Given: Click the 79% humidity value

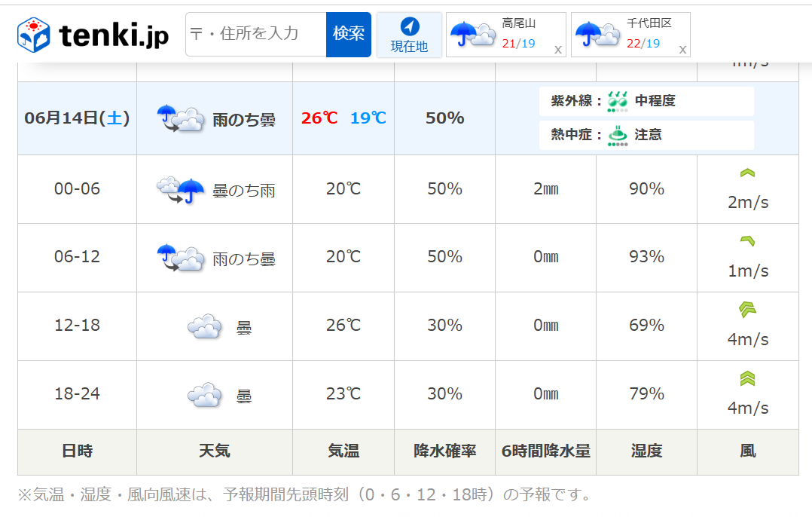Looking at the screenshot, I should [x=646, y=393].
